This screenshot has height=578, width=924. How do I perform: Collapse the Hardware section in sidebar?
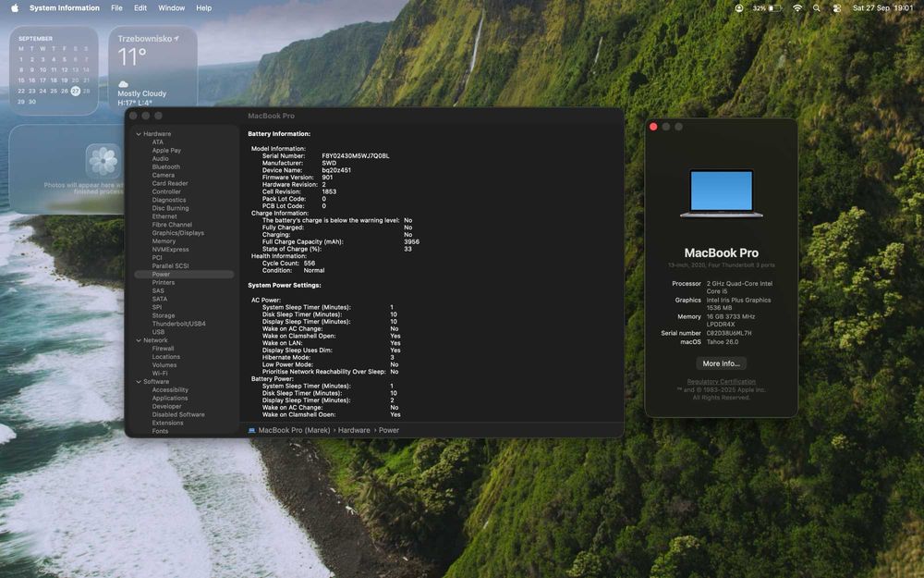coord(139,134)
